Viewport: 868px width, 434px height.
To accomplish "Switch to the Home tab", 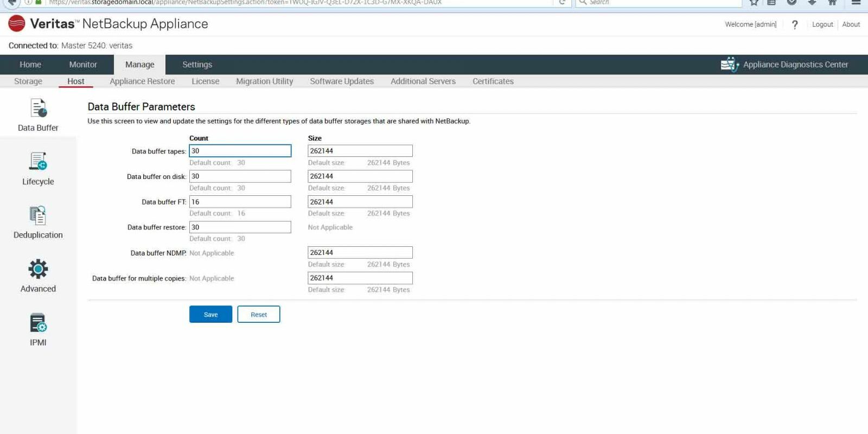I will pyautogui.click(x=30, y=65).
